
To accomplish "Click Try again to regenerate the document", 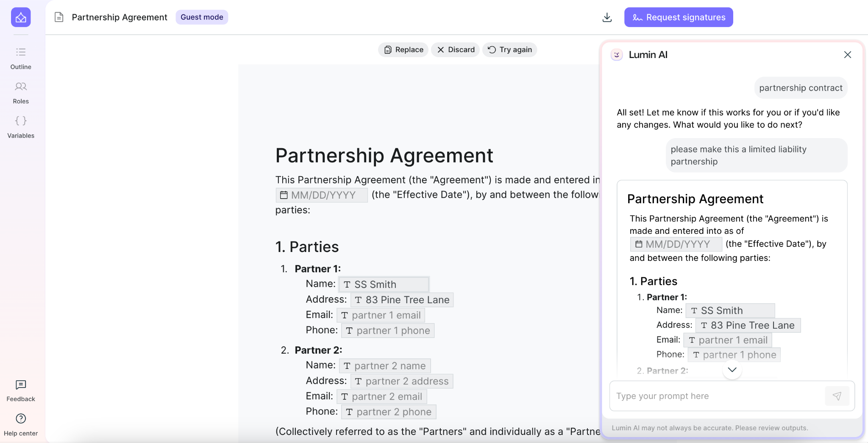I will (509, 50).
